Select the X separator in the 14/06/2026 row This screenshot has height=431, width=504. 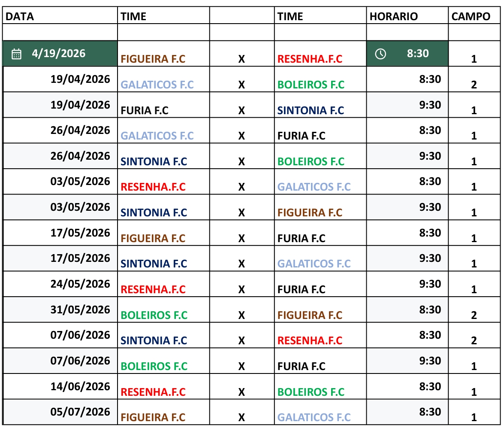[x=241, y=392]
